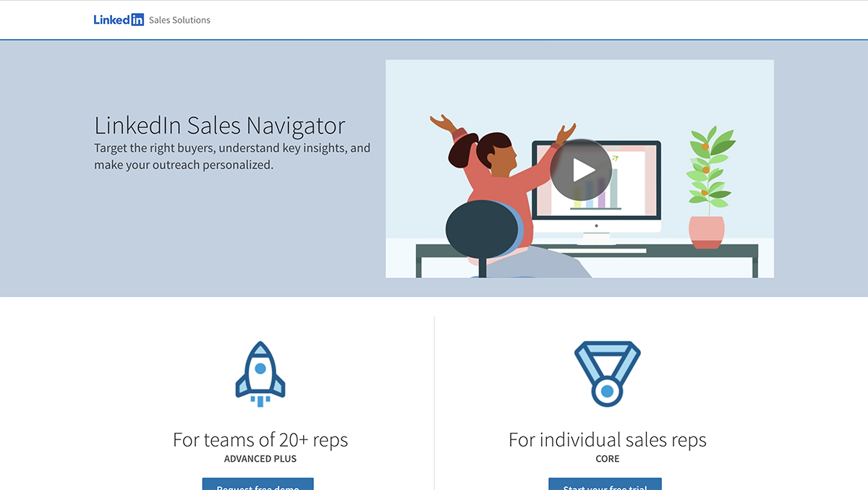Click the CORE plan label

click(608, 458)
